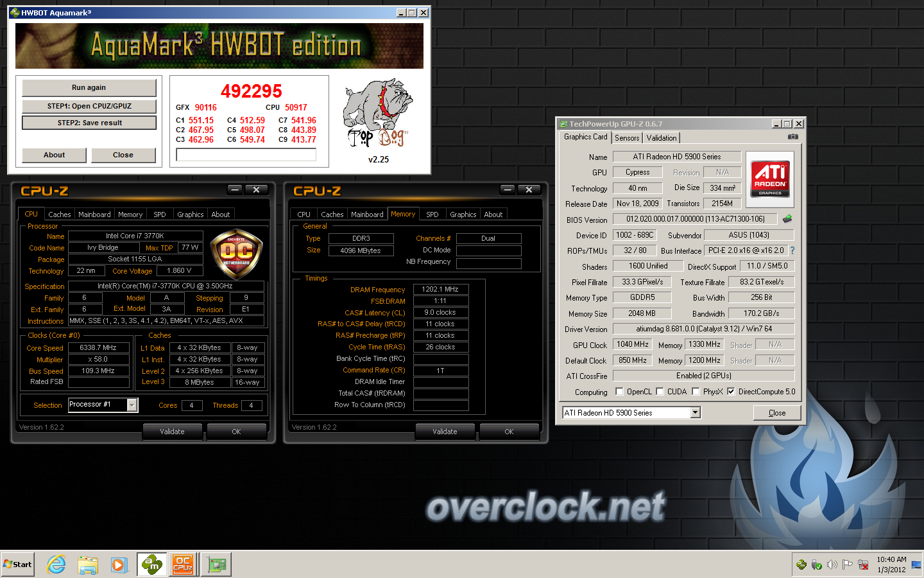Click the Top Dog bulldog logo in AquaMark
The height and width of the screenshot is (578, 924).
379,114
